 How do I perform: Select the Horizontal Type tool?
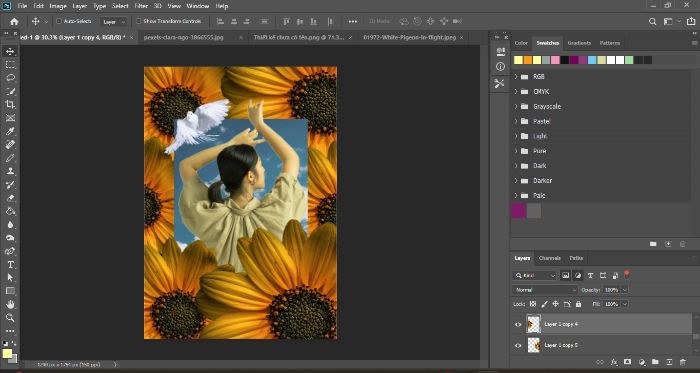(x=10, y=265)
